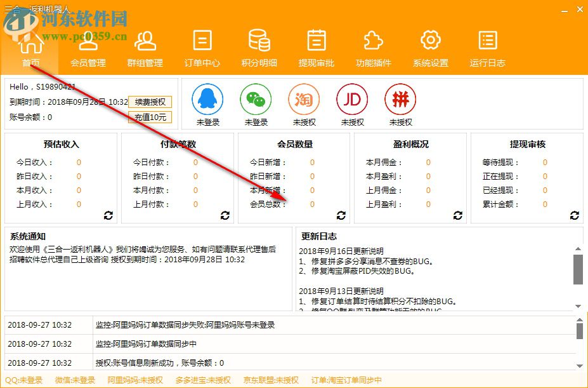
Task: Authorize Taobao using the 淘 icon
Action: pyautogui.click(x=304, y=100)
